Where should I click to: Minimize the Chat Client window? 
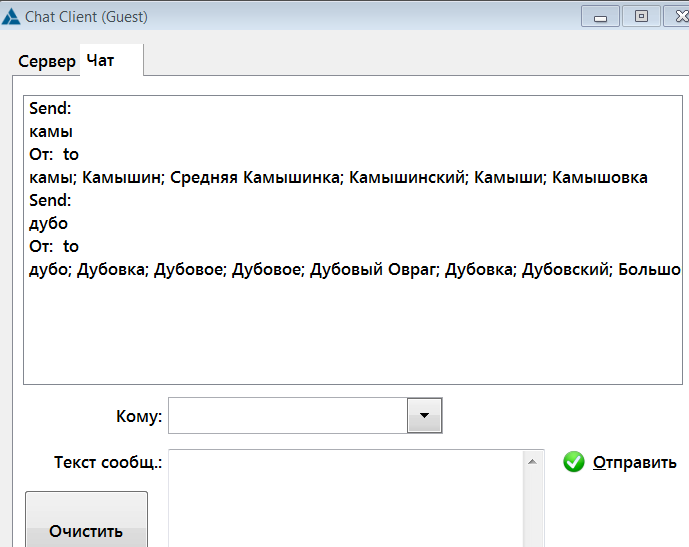coord(600,16)
